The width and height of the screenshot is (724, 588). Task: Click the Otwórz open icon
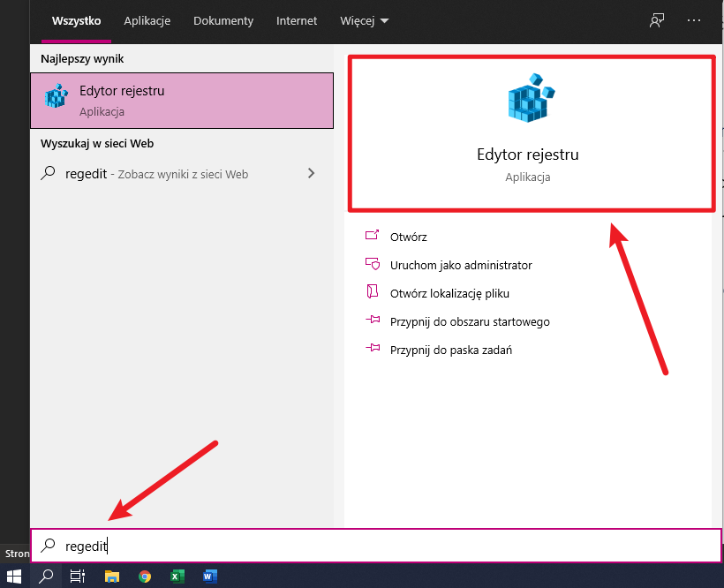point(373,236)
